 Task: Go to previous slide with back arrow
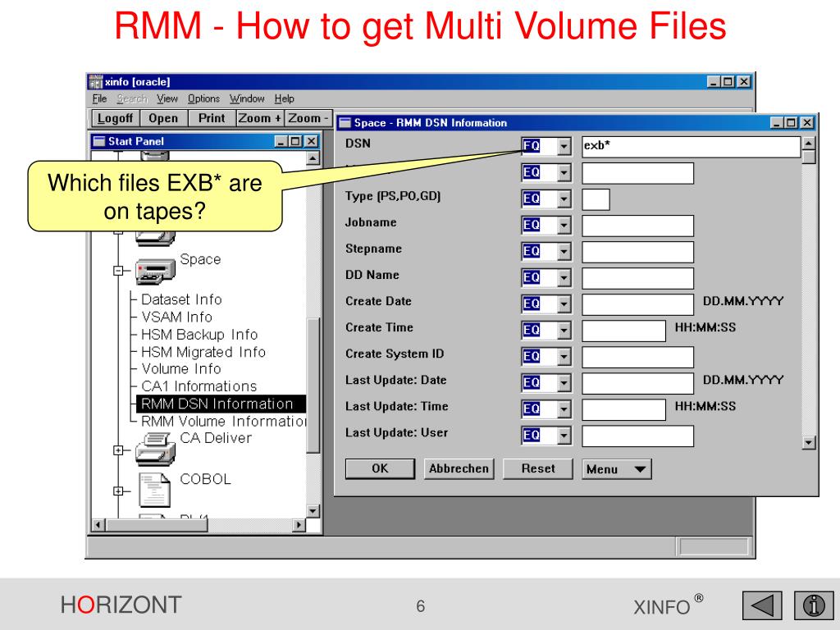pos(762,605)
